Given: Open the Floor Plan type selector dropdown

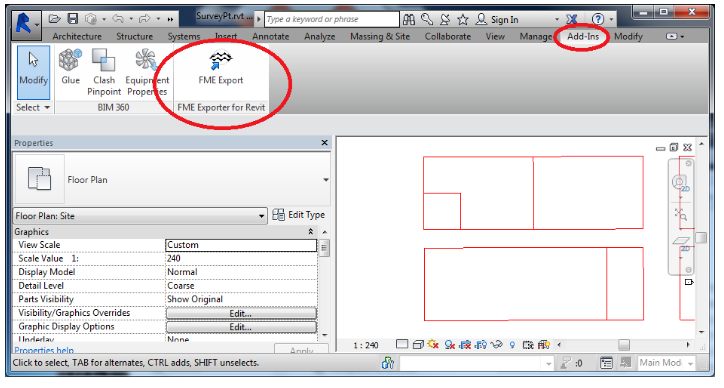Looking at the screenshot, I should tap(326, 180).
